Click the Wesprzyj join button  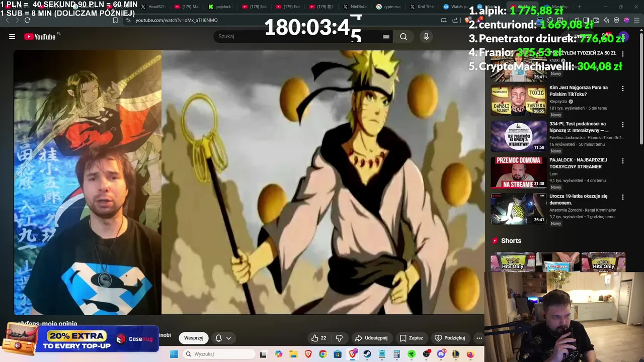click(194, 338)
